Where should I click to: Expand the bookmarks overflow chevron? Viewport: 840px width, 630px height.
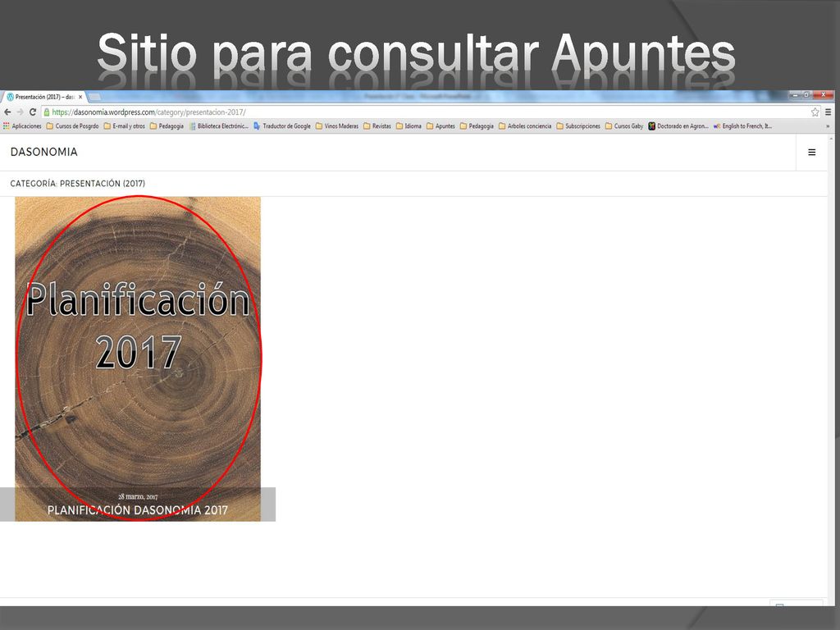tap(828, 126)
